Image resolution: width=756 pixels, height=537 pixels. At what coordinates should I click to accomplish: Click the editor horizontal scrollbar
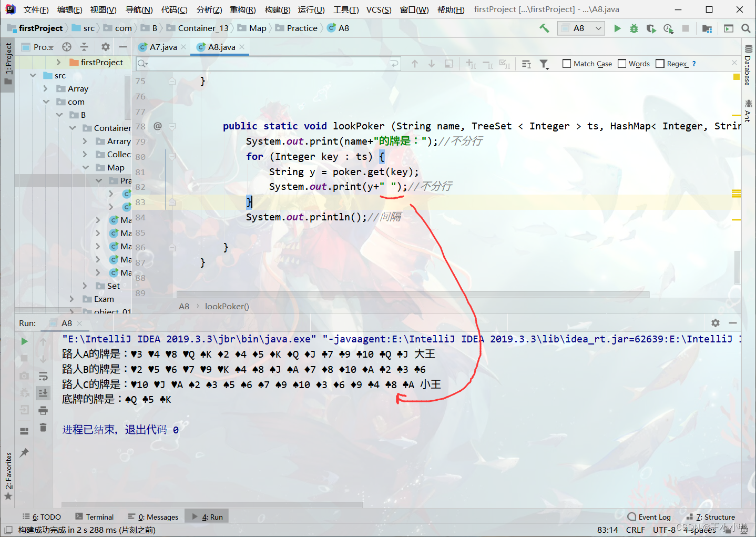[413, 295]
